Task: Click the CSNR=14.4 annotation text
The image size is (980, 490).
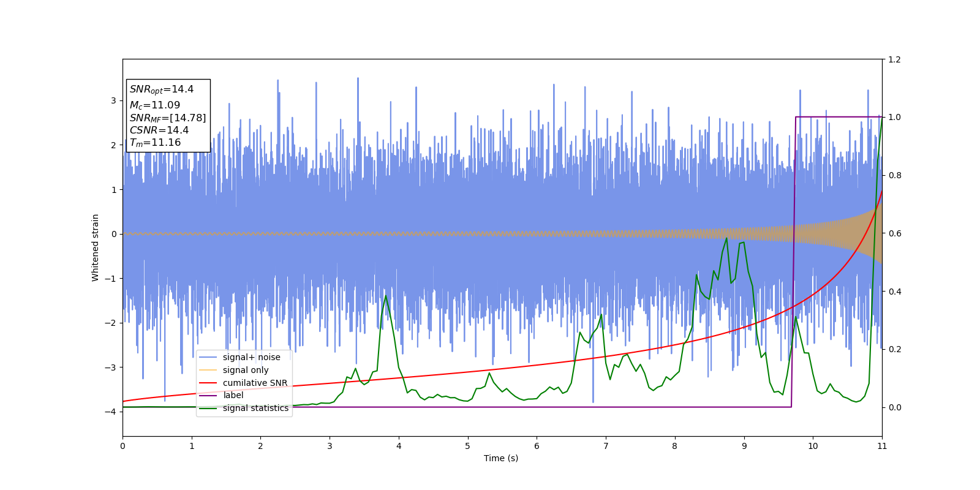Action: [x=159, y=130]
